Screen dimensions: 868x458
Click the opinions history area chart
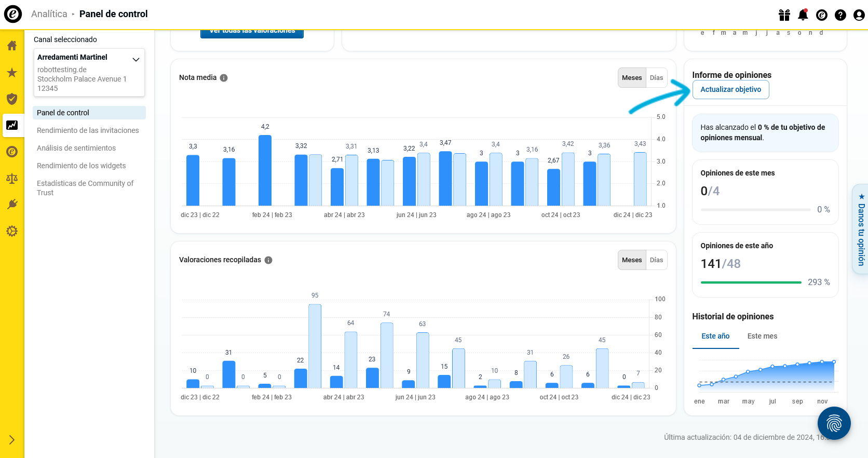[x=766, y=376]
